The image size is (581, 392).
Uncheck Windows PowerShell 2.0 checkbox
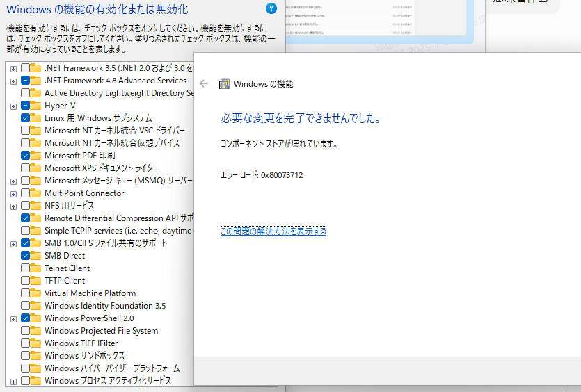click(25, 318)
